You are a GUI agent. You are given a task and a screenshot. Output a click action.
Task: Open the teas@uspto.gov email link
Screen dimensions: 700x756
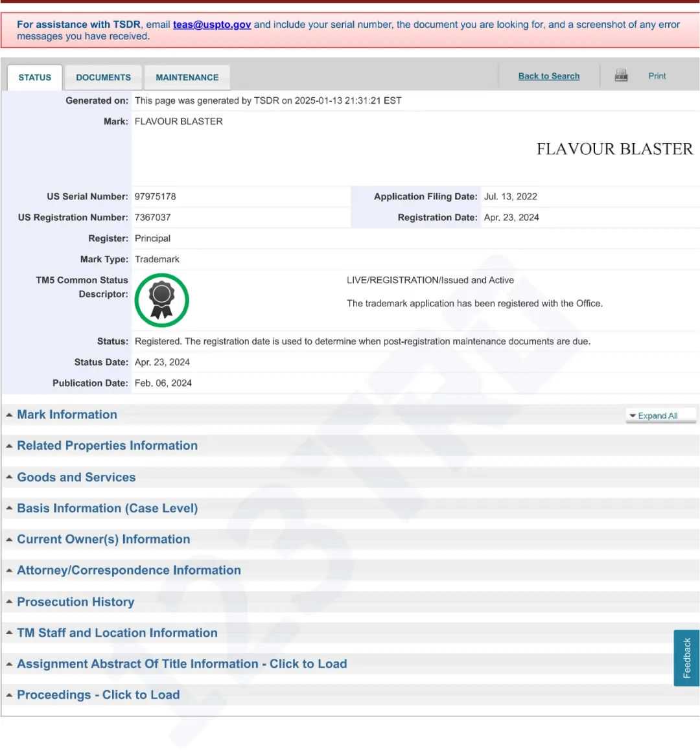click(x=212, y=25)
